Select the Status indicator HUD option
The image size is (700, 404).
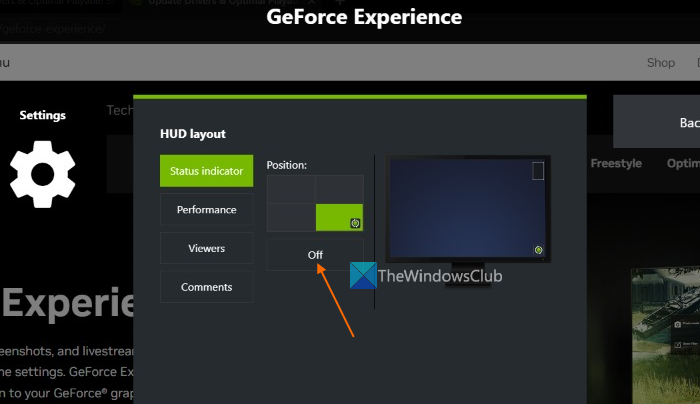coord(206,171)
